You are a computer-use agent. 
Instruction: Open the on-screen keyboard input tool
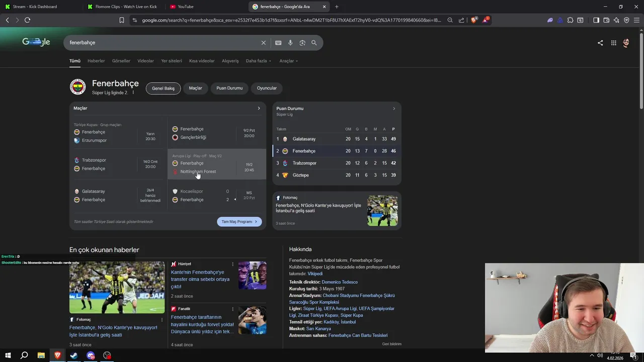[x=278, y=43]
